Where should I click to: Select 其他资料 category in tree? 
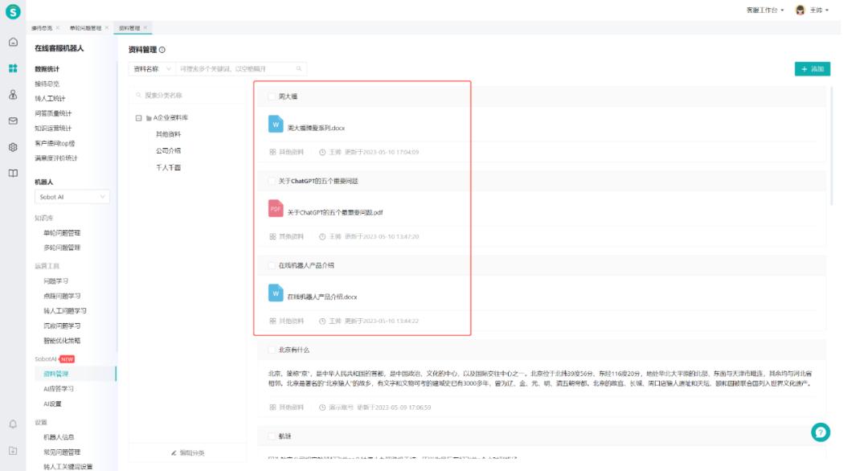(x=168, y=134)
